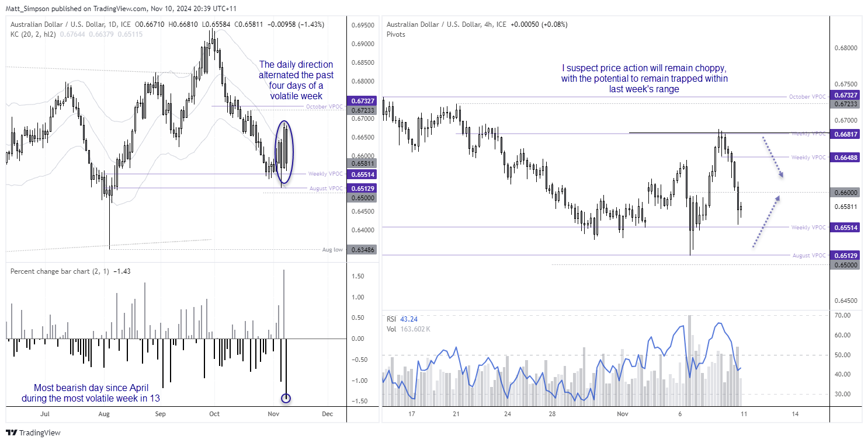Click the 'August VPOC' label on the 4h chart

click(810, 256)
